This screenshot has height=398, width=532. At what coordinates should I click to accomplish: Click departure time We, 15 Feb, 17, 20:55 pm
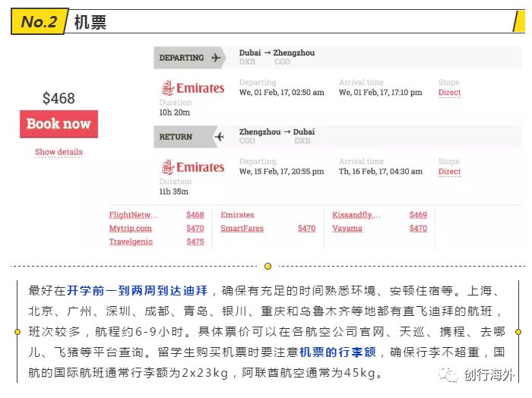pyautogui.click(x=282, y=172)
